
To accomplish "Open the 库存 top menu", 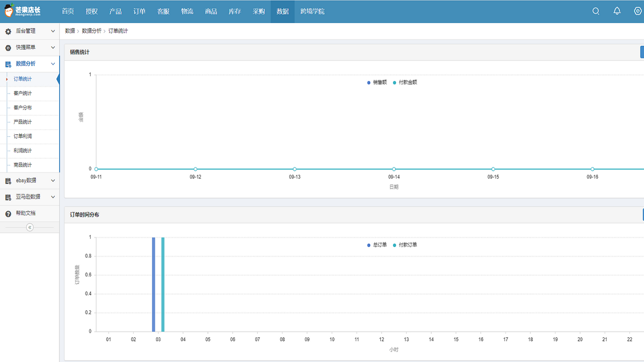I will pos(235,11).
